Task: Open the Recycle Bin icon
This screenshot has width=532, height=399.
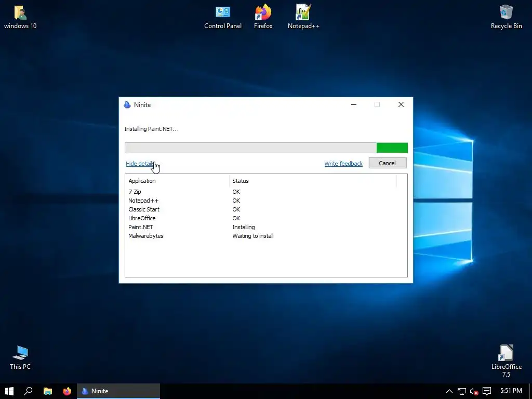Action: (506, 17)
